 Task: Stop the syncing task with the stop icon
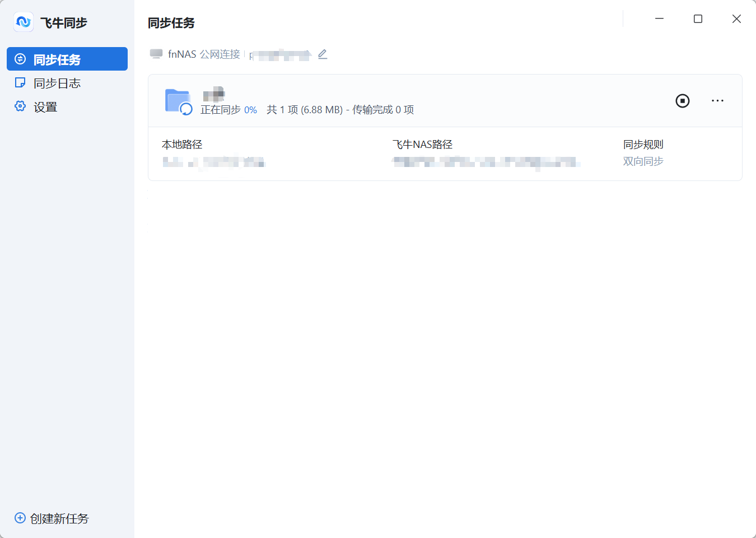pyautogui.click(x=683, y=101)
